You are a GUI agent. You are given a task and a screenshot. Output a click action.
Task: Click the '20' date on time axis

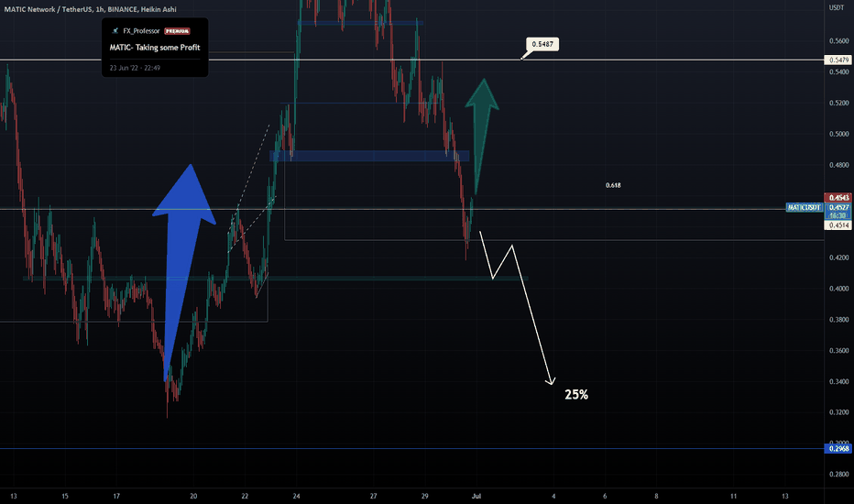coord(193,497)
